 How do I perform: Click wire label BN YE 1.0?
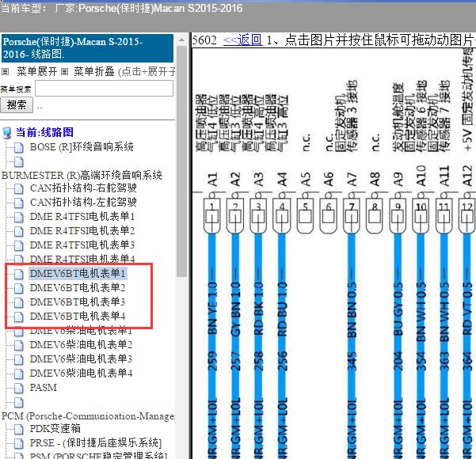(x=212, y=307)
